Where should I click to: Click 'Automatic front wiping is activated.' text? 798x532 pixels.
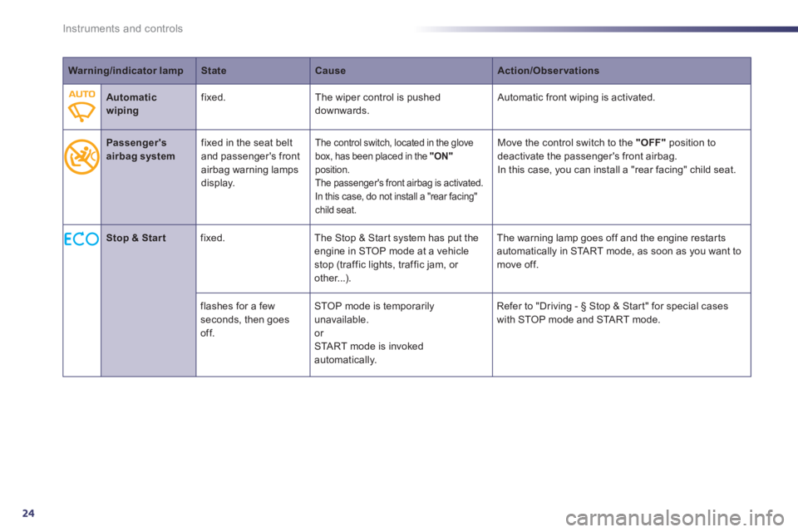point(576,97)
